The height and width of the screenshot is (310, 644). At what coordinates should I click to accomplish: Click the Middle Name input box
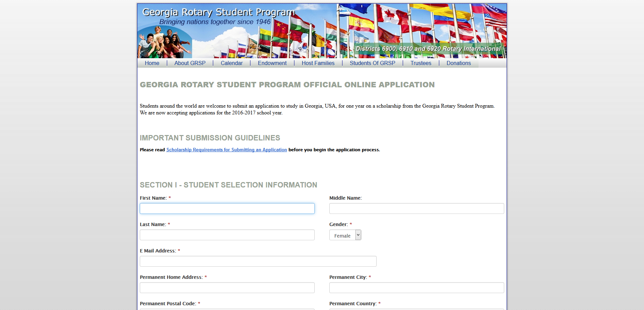416,208
